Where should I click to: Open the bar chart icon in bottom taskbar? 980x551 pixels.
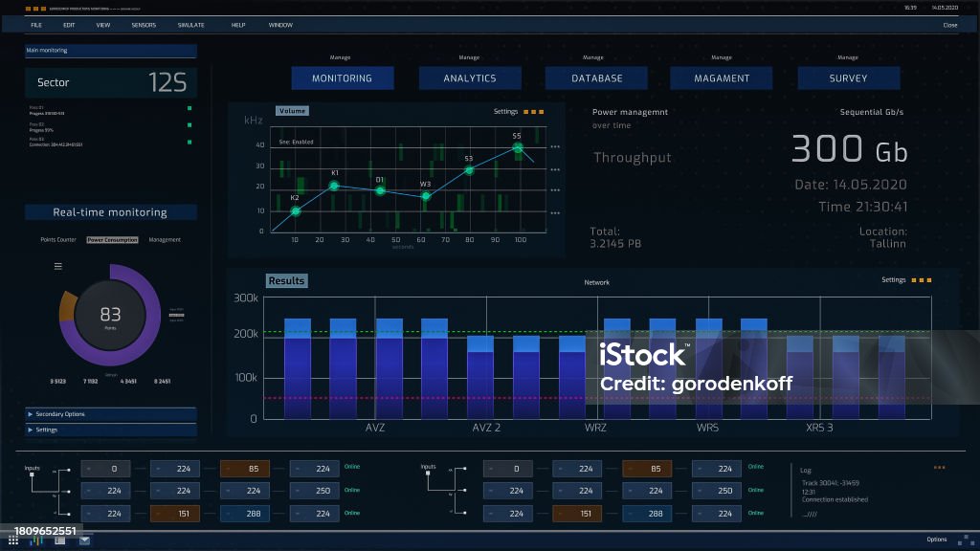click(x=36, y=540)
